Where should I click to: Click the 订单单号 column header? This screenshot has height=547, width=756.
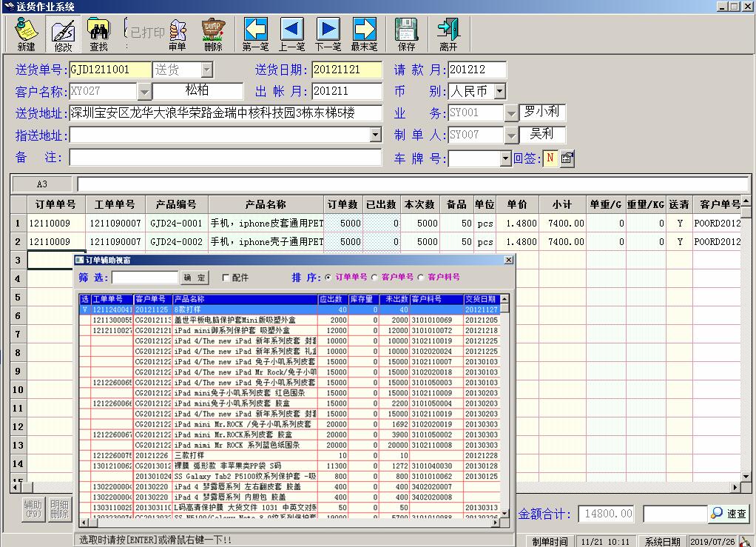(x=56, y=204)
